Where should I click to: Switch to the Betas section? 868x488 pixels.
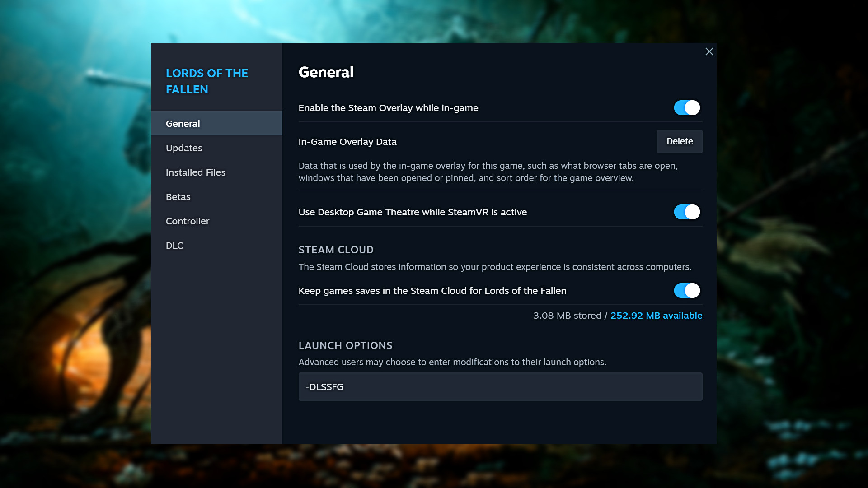point(216,197)
